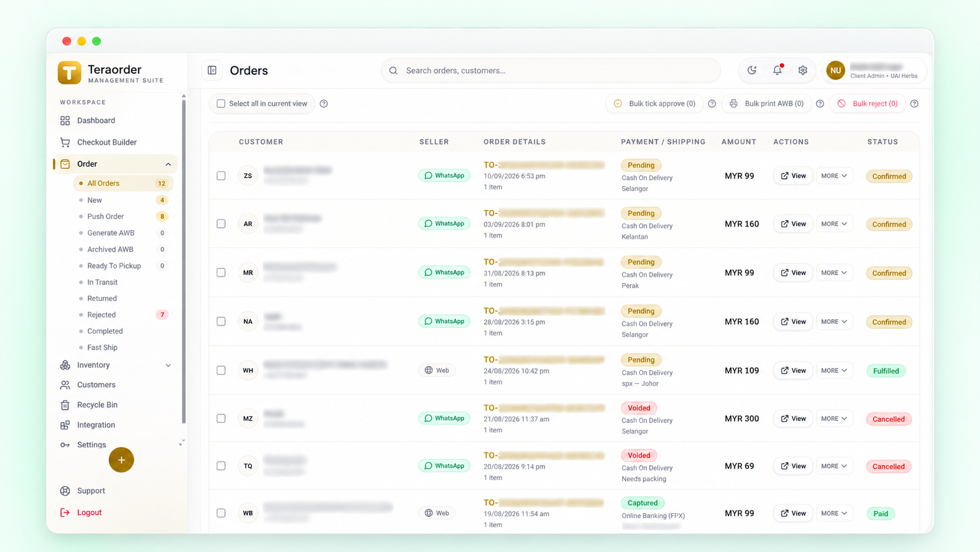Viewport: 980px width, 552px height.
Task: Click the Integration icon in sidebar
Action: click(65, 425)
